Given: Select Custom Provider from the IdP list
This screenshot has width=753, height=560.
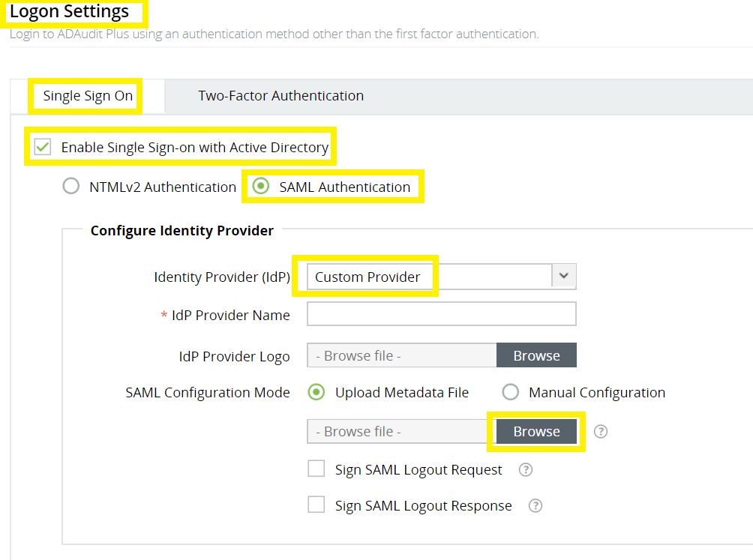Looking at the screenshot, I should [369, 277].
